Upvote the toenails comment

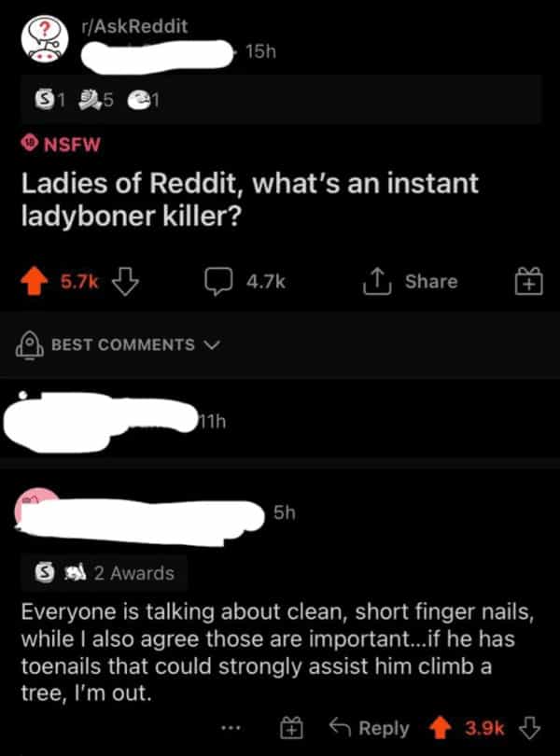440,728
